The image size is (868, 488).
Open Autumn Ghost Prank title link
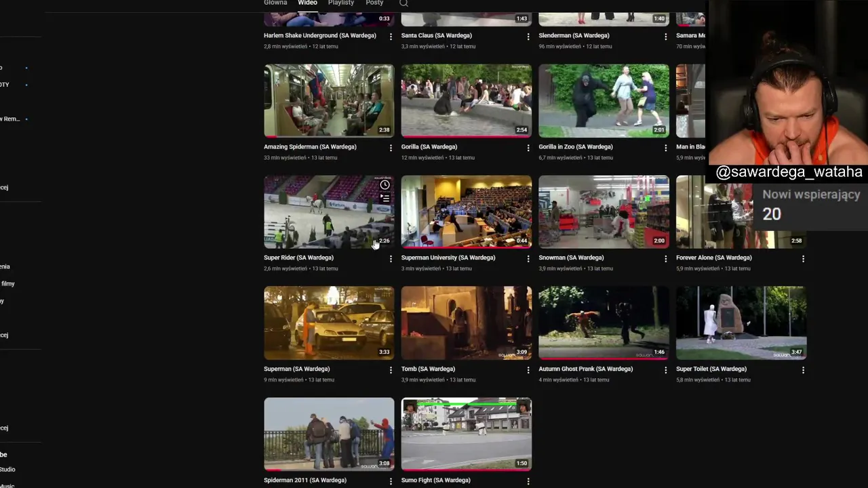tap(585, 369)
